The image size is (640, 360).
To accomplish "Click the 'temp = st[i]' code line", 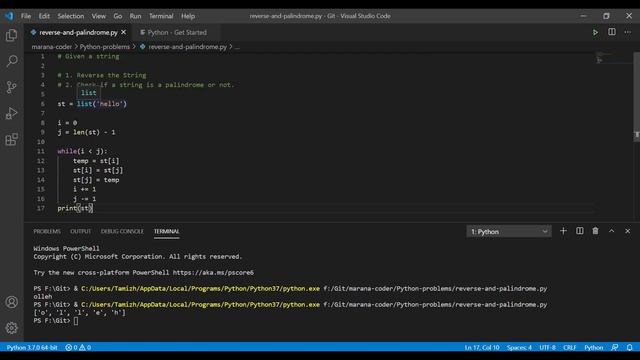I will (x=96, y=161).
